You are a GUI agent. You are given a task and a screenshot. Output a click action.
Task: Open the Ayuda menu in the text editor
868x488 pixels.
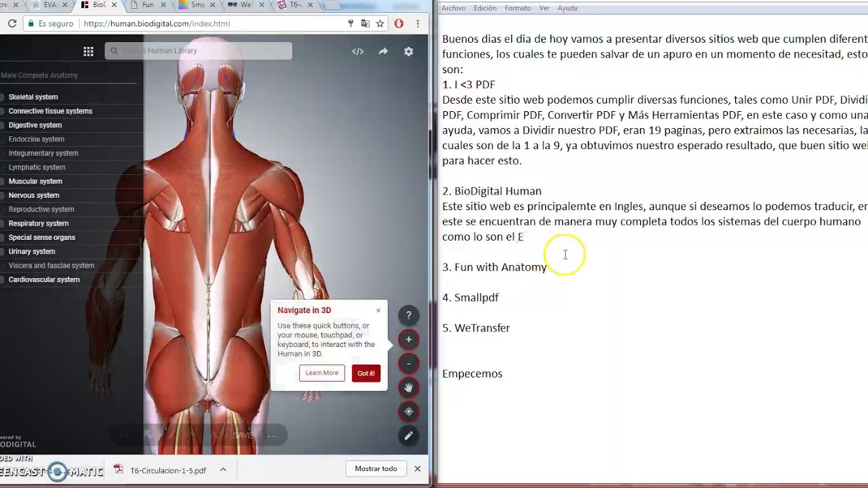click(568, 8)
